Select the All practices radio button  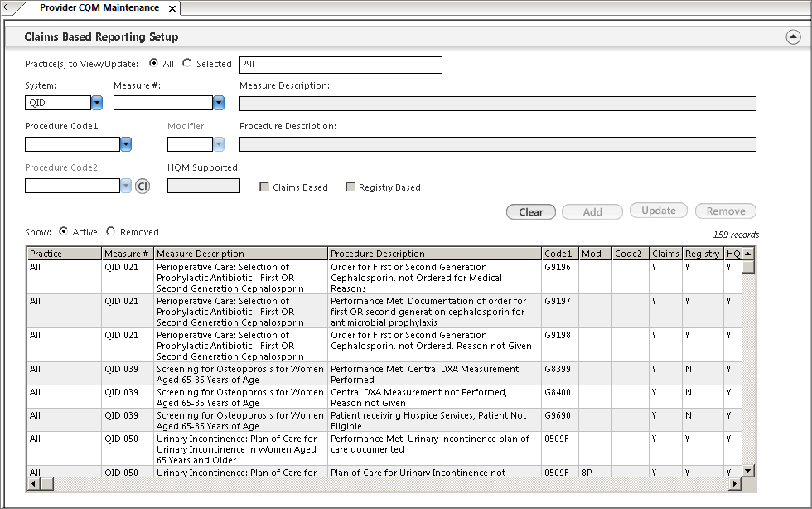(x=153, y=63)
